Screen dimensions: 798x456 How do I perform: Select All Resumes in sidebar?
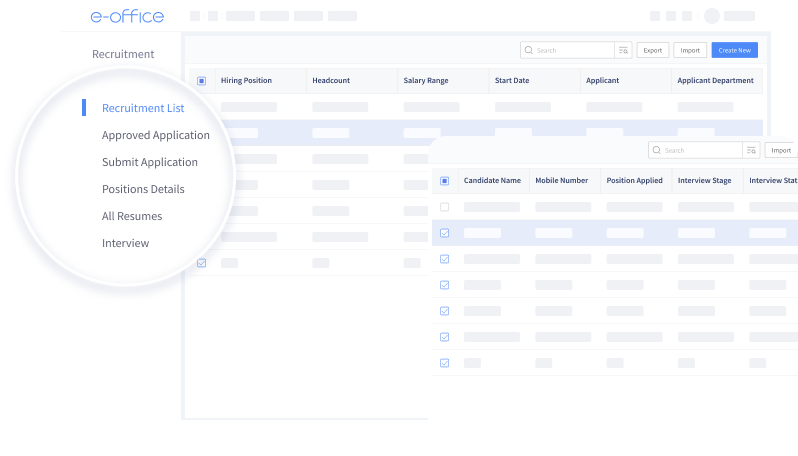coord(132,216)
